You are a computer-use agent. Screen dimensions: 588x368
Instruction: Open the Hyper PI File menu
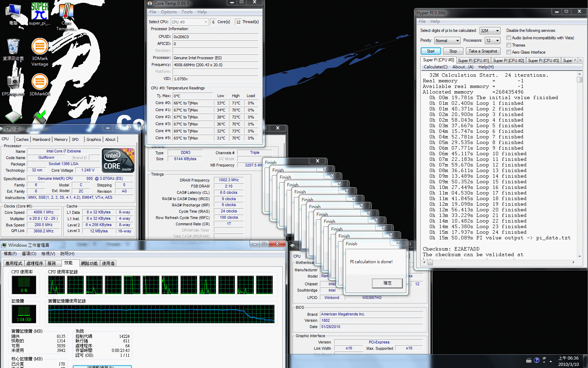422,21
